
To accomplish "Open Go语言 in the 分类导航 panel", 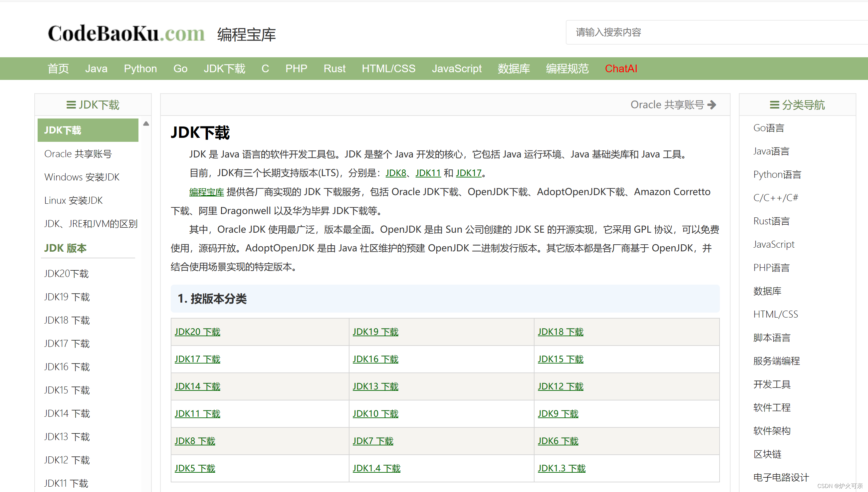I will [769, 128].
